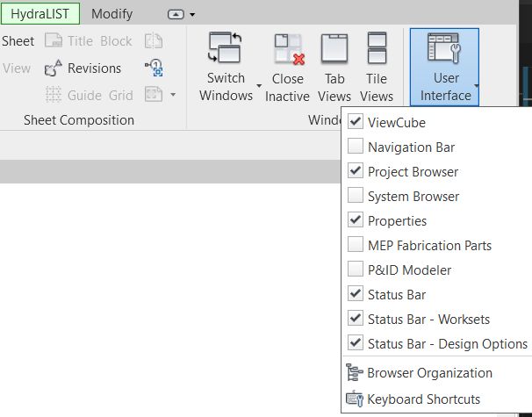The width and height of the screenshot is (532, 417).
Task: Uncheck Status Bar - Worksets checkbox
Action: pos(356,319)
